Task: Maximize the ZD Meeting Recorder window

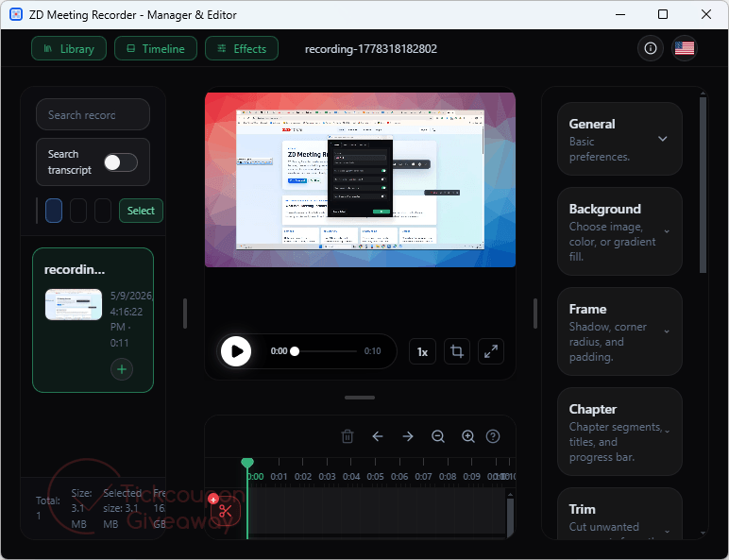Action: pos(663,14)
